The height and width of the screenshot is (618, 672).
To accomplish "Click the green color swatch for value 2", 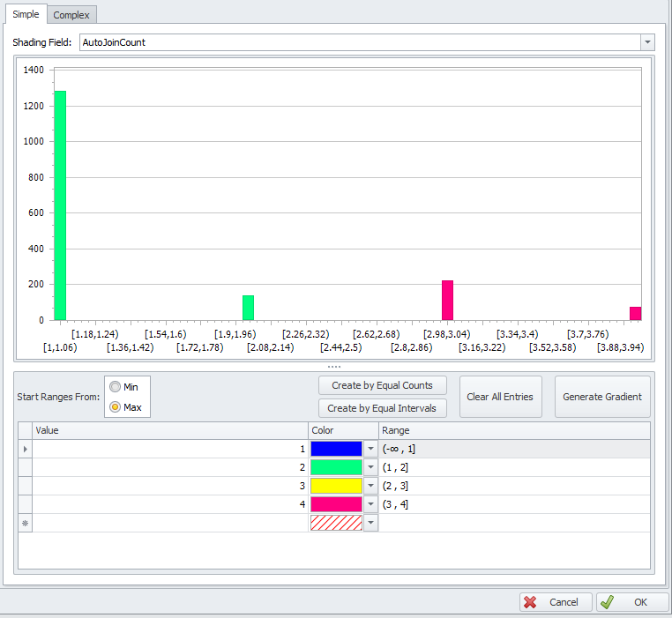I will pyautogui.click(x=336, y=467).
